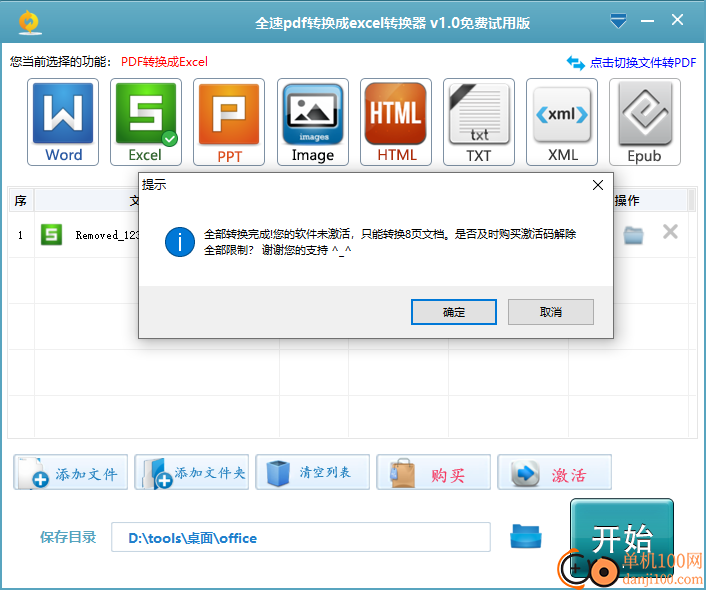
Task: Click the 激活 activation button
Action: [554, 472]
